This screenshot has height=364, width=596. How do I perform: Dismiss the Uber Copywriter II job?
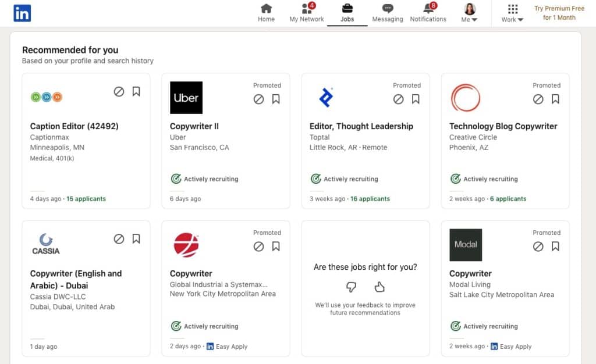259,99
